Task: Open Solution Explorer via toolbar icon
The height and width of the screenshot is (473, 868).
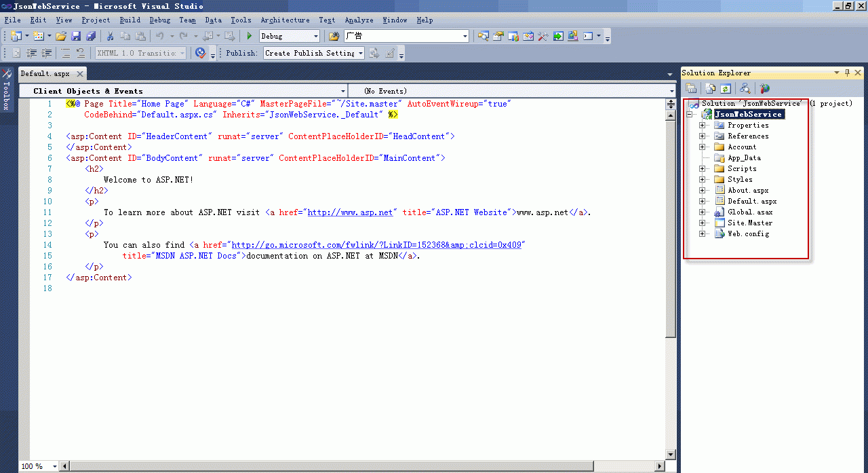Action: point(484,36)
